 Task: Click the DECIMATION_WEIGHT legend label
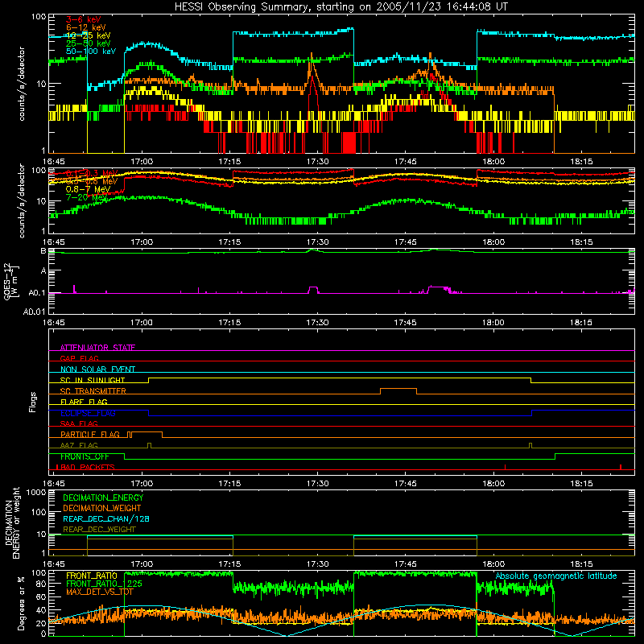point(102,508)
